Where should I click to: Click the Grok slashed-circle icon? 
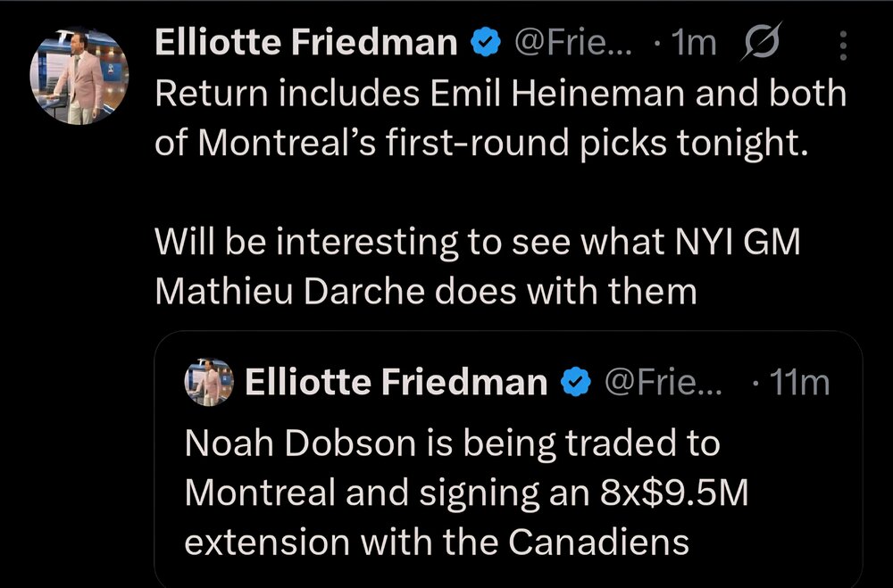pyautogui.click(x=761, y=42)
